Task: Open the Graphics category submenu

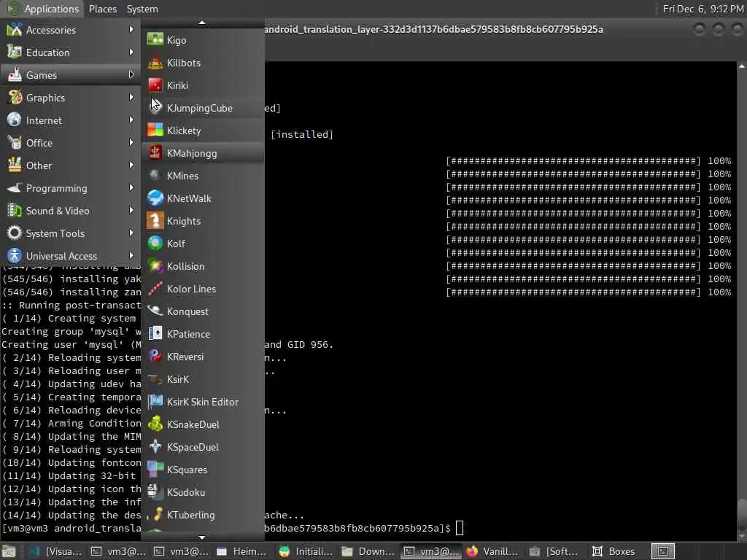Action: [x=71, y=98]
